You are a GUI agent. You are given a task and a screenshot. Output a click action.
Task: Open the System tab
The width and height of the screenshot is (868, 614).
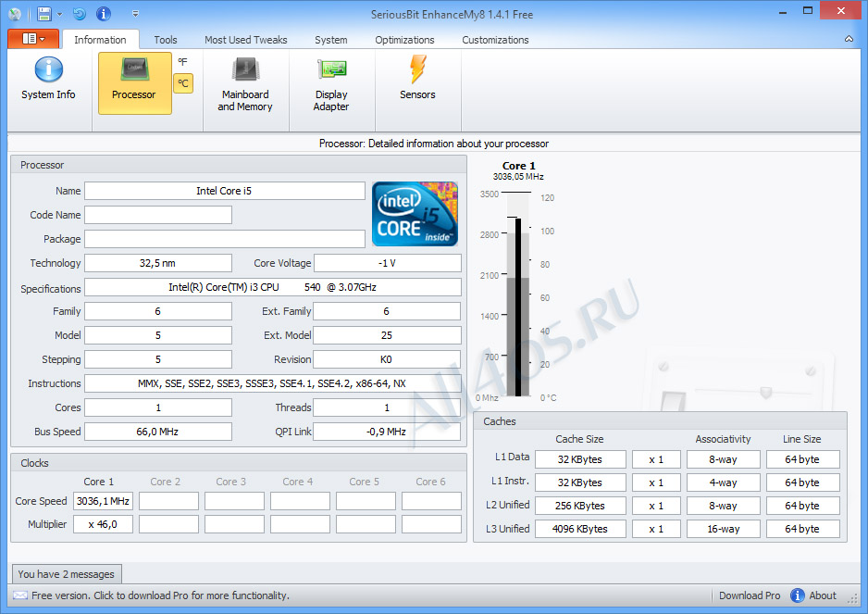point(331,40)
